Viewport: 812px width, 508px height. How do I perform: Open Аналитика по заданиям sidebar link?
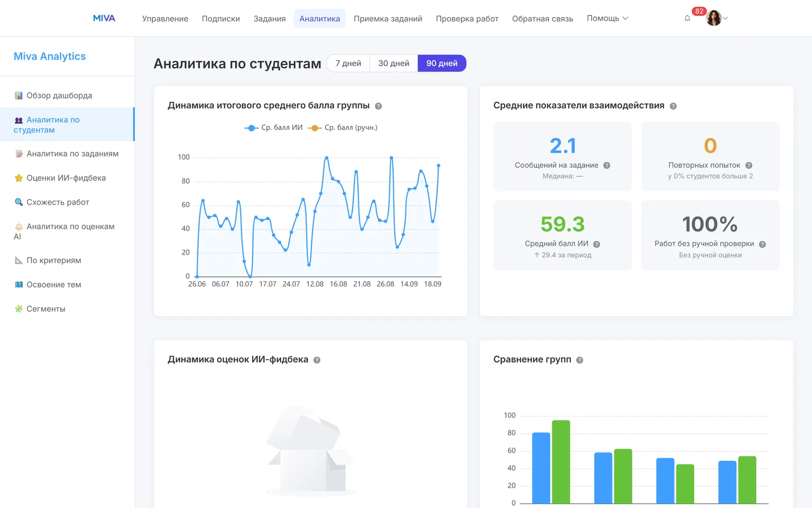(67, 154)
